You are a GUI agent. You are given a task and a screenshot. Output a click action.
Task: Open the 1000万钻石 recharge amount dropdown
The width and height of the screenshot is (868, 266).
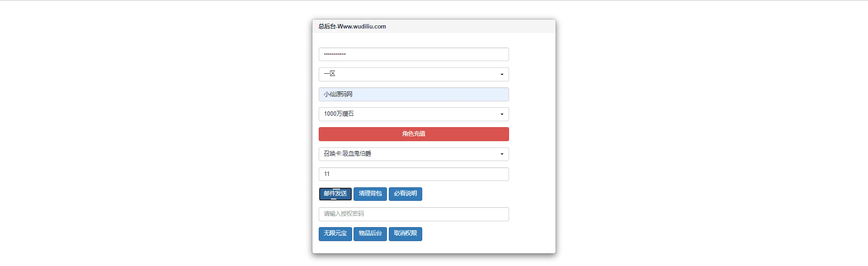[414, 114]
